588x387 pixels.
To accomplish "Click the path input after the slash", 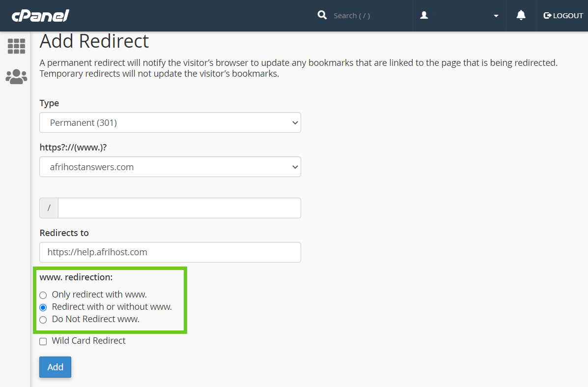I will click(179, 208).
